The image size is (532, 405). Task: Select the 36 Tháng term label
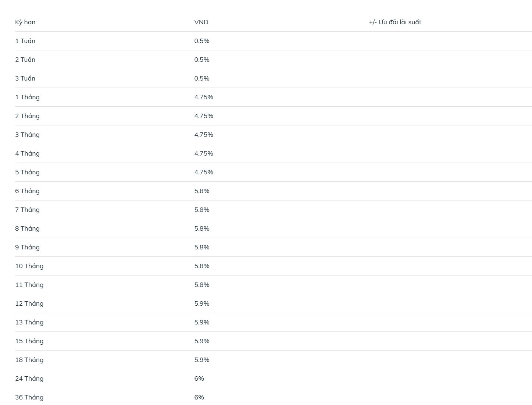point(29,397)
